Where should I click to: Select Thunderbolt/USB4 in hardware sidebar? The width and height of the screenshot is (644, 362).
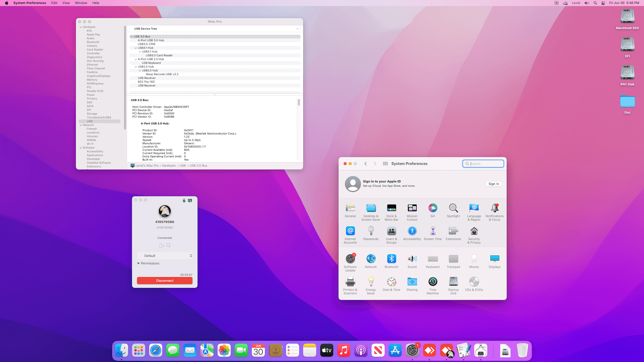click(99, 117)
